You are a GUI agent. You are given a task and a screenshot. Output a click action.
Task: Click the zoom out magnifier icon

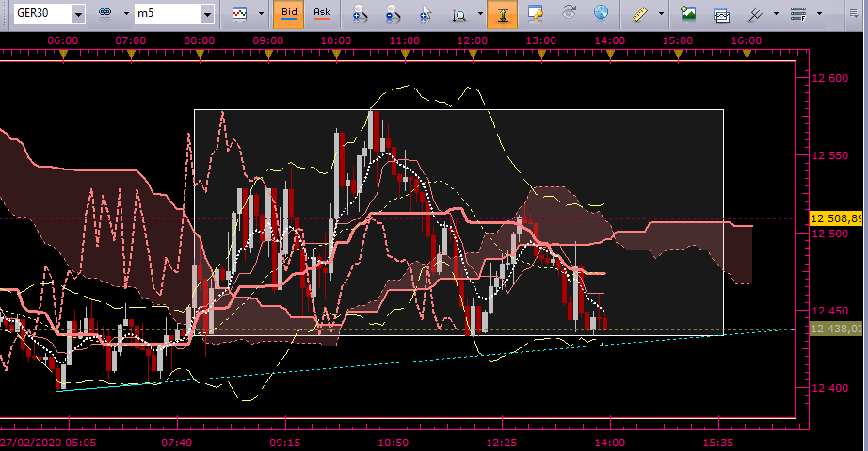coord(393,14)
